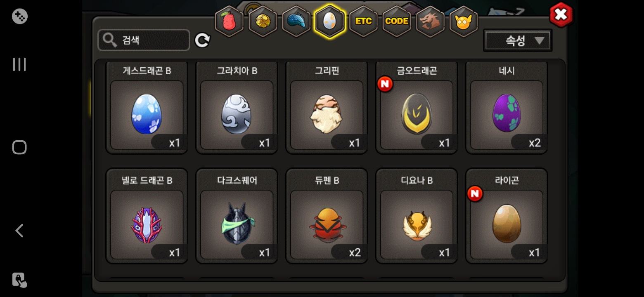Click the refresh arrow next to search
This screenshot has width=644, height=297.
click(x=202, y=40)
